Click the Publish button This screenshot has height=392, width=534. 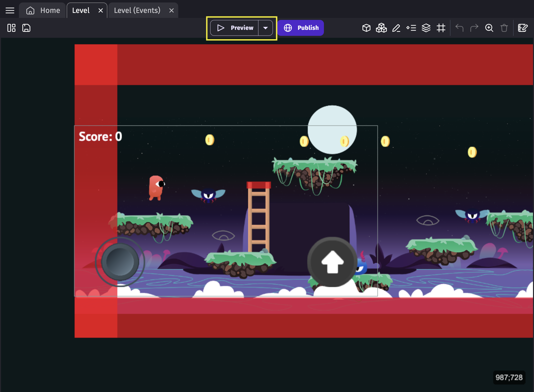click(301, 28)
